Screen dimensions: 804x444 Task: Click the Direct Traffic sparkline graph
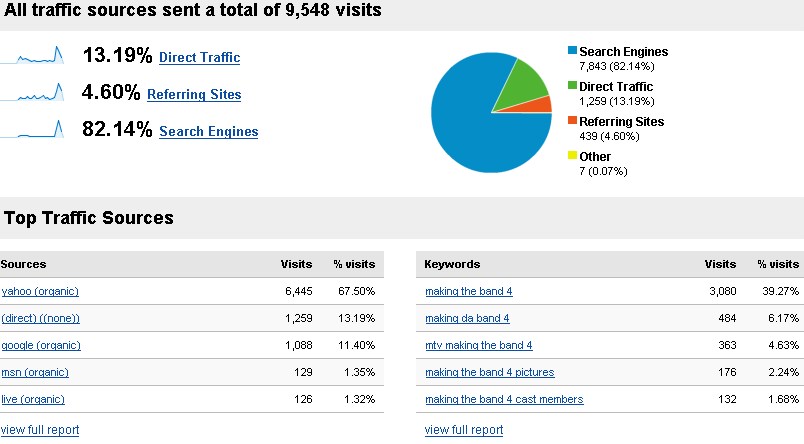tap(32, 56)
